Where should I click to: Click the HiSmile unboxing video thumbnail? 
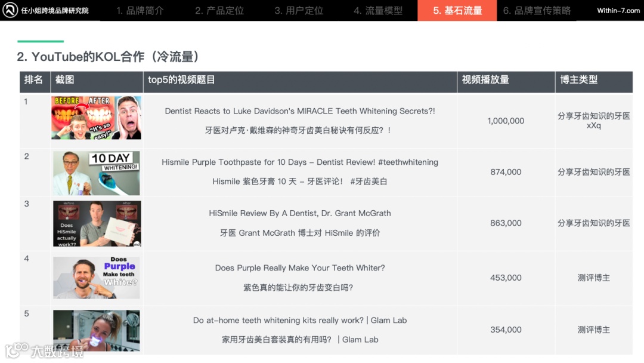point(96,223)
